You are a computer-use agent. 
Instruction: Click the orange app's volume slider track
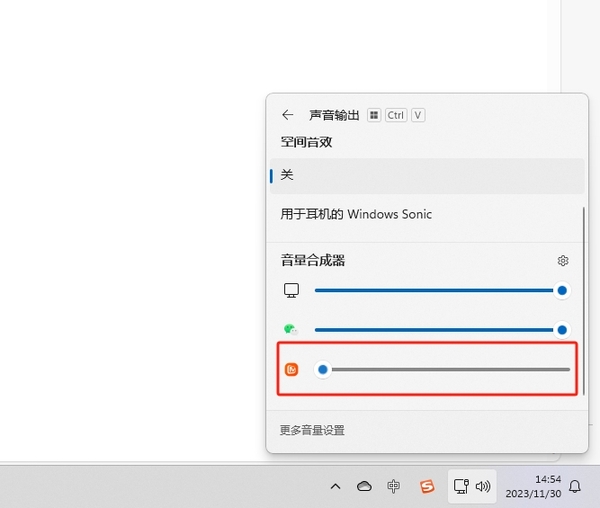click(442, 370)
